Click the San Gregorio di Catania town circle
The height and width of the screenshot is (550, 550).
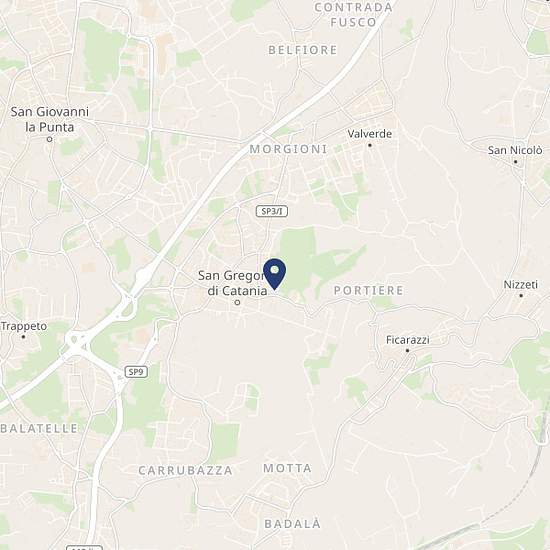[x=237, y=302]
